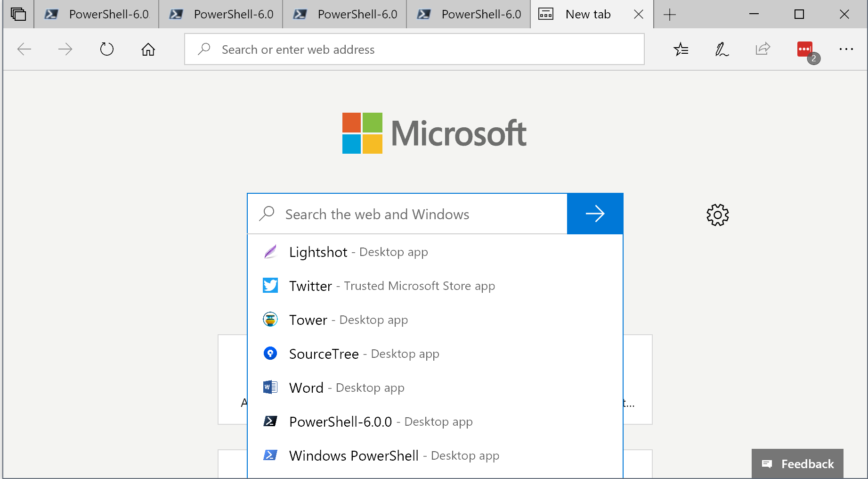Viewport: 868px width, 479px height.
Task: Select the Tower app icon
Action: coord(270,319)
